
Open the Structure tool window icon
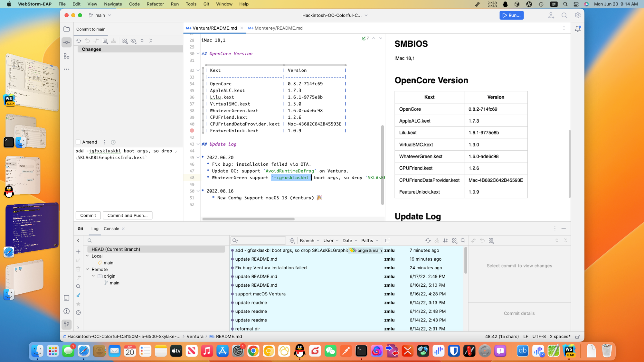(67, 56)
